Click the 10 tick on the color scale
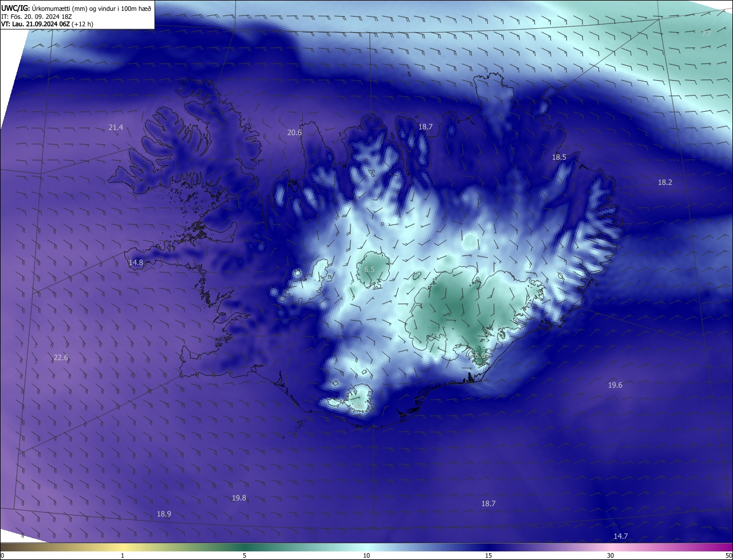Image resolution: width=733 pixels, height=560 pixels. tap(366, 555)
